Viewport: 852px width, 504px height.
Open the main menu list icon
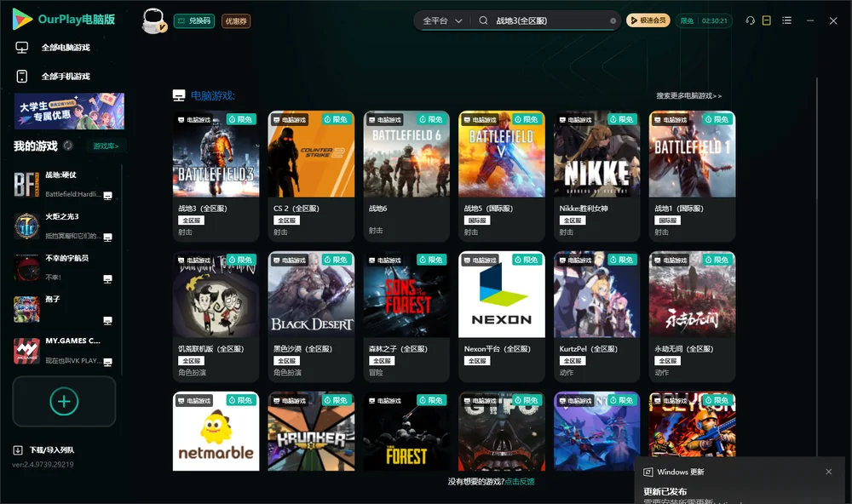click(786, 20)
